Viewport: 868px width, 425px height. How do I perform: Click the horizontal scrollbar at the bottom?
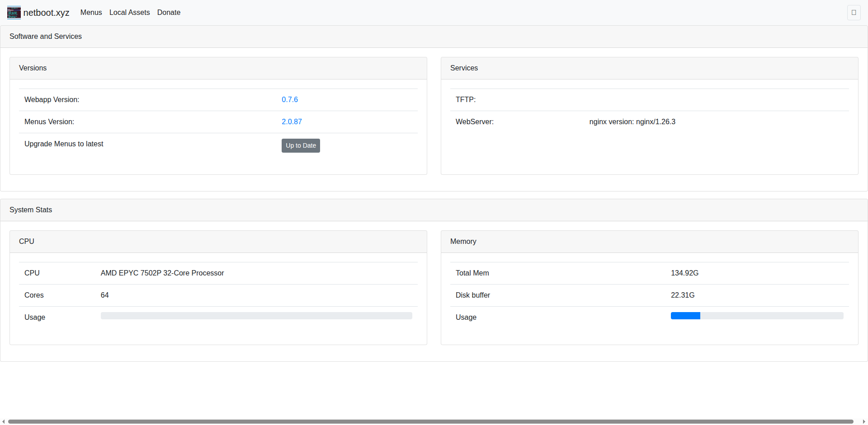tap(431, 421)
